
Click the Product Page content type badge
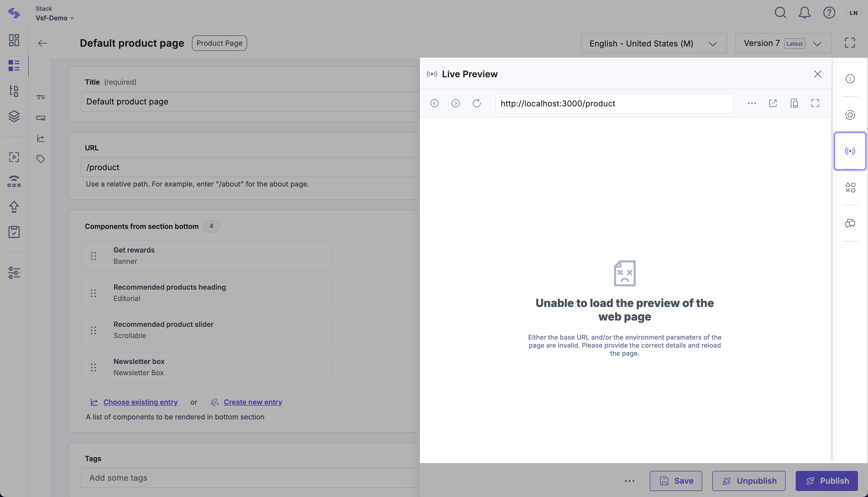[x=219, y=43]
